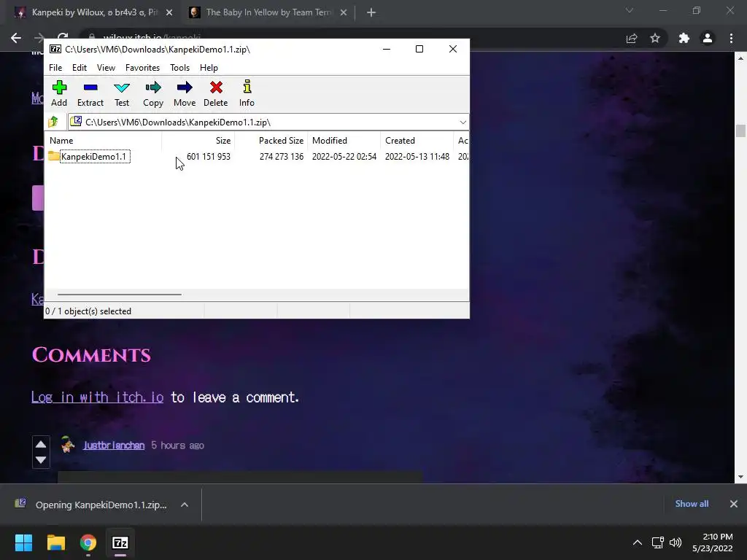747x560 pixels.
Task: Open a new Chrome tab
Action: [x=371, y=12]
